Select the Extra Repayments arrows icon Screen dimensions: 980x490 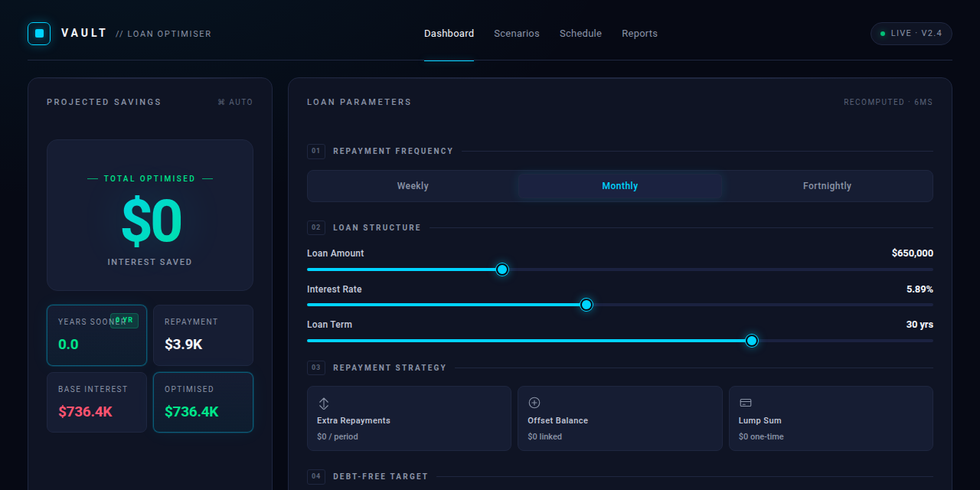(x=324, y=403)
